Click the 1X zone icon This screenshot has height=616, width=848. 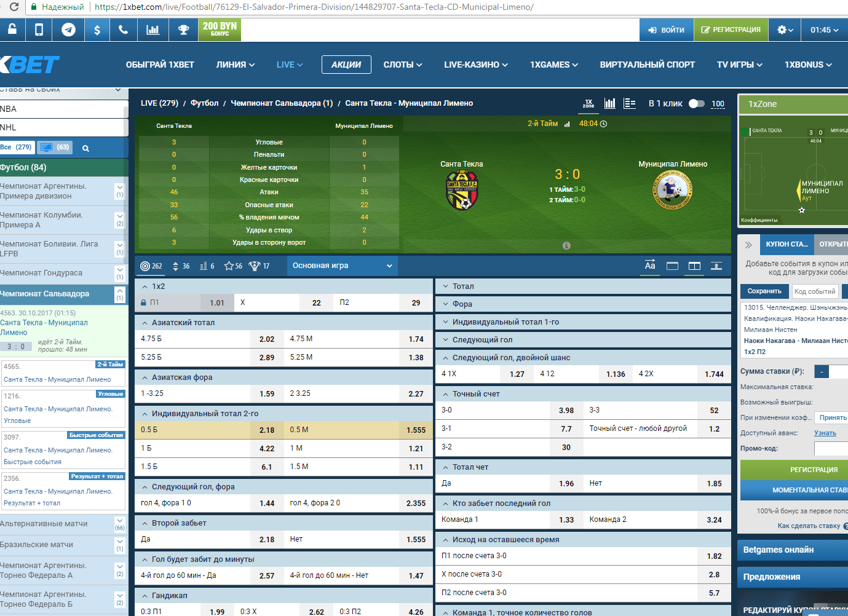pos(588,103)
